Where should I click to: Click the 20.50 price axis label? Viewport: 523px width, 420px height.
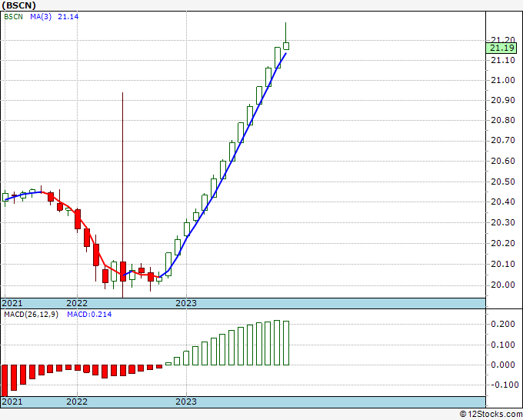(x=503, y=182)
